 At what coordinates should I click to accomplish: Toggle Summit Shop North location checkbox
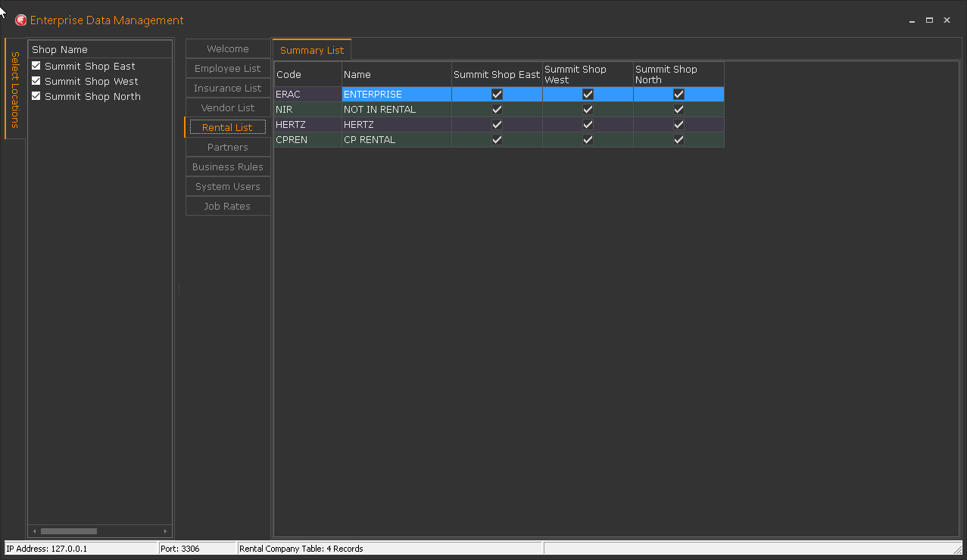click(x=36, y=96)
